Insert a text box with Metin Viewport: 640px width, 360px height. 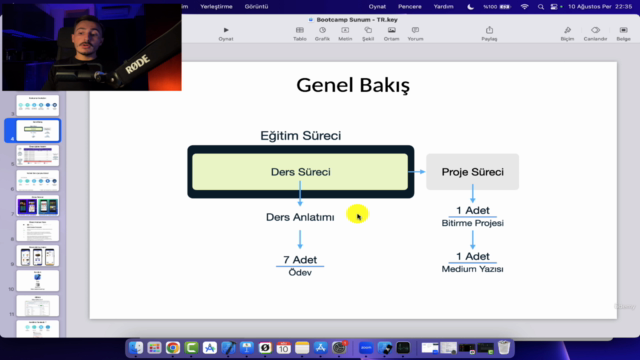345,34
